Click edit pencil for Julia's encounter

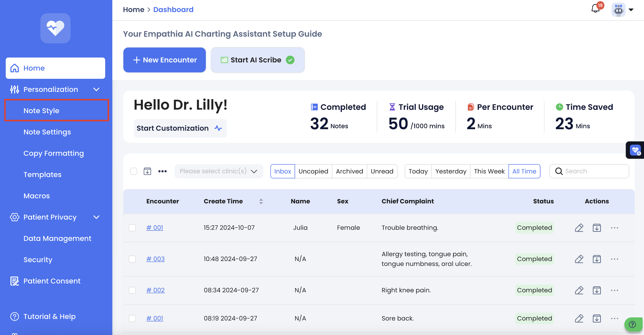tap(579, 228)
